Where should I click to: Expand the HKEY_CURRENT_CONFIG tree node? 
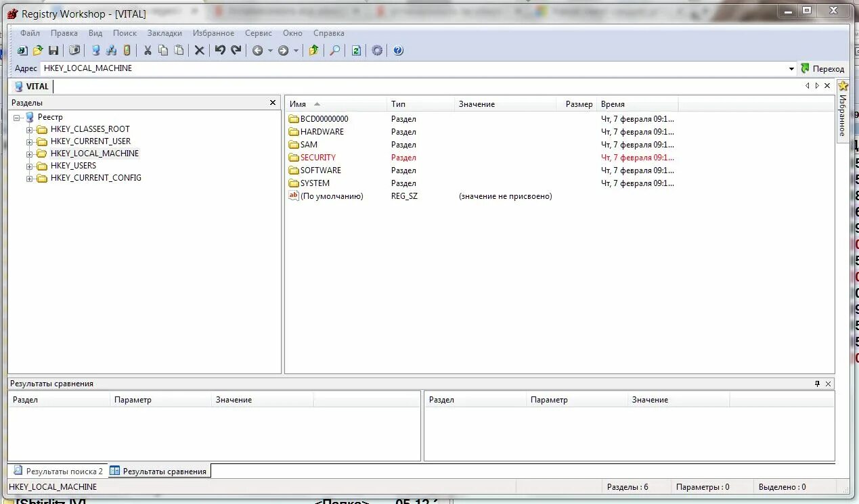[x=30, y=179]
